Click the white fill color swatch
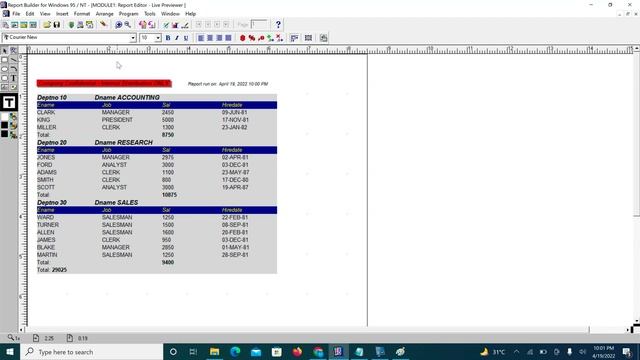Image resolution: width=640 pixels, height=360 pixels. [x=4, y=117]
